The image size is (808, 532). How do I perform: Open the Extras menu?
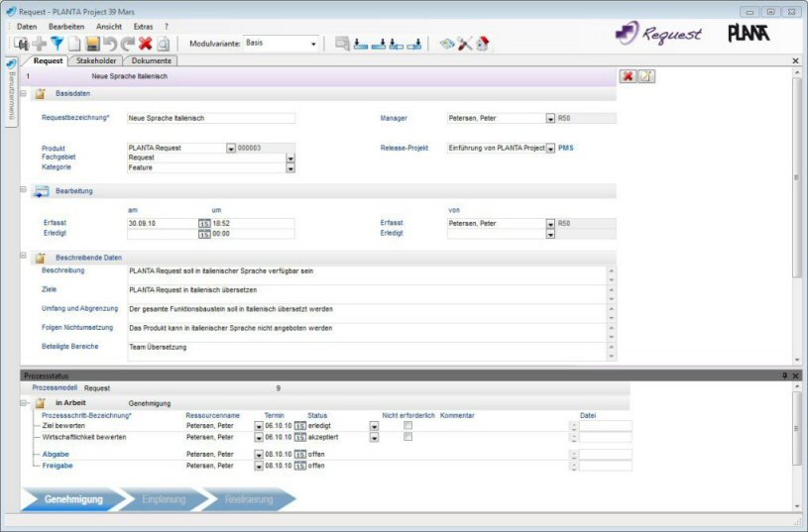point(143,27)
